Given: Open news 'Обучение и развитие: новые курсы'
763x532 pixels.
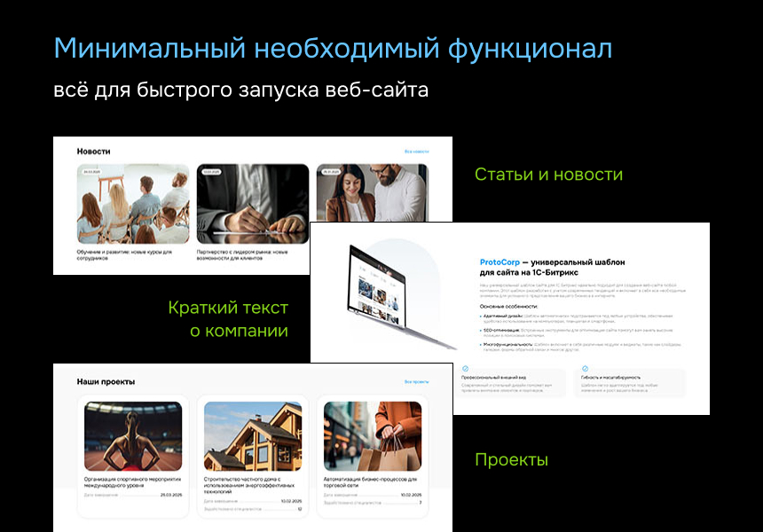Looking at the screenshot, I should pos(123,254).
